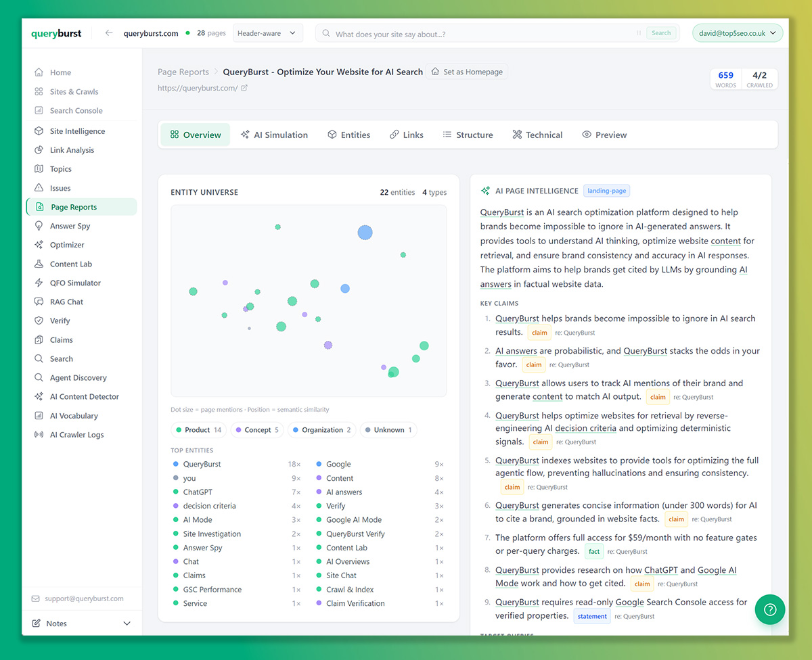Click the '28 pages' indicator
Image resolution: width=812 pixels, height=660 pixels.
[x=211, y=33]
